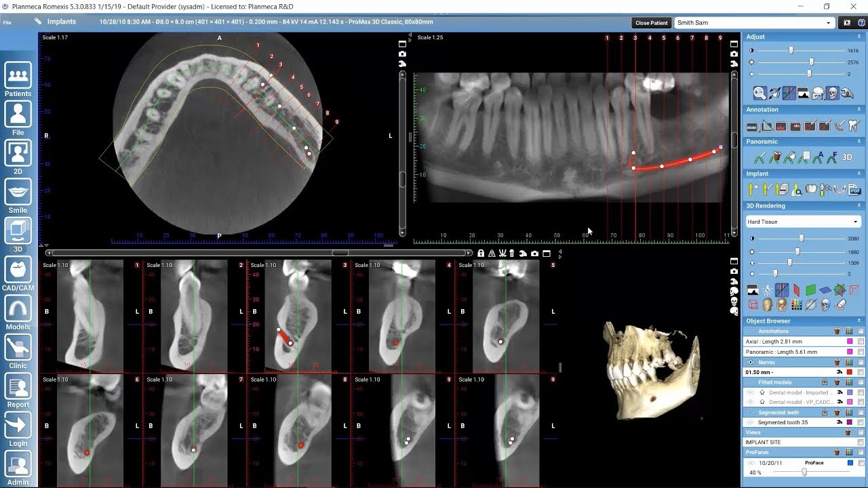Image resolution: width=868 pixels, height=488 pixels.
Task: Click the panoramic 3D icon
Action: [847, 157]
